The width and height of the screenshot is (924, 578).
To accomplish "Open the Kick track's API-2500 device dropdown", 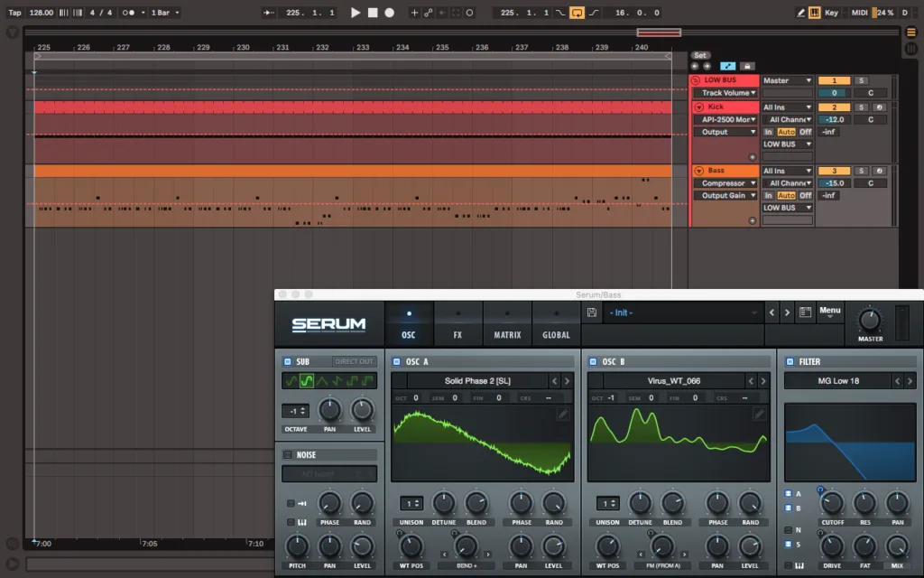I will (725, 120).
